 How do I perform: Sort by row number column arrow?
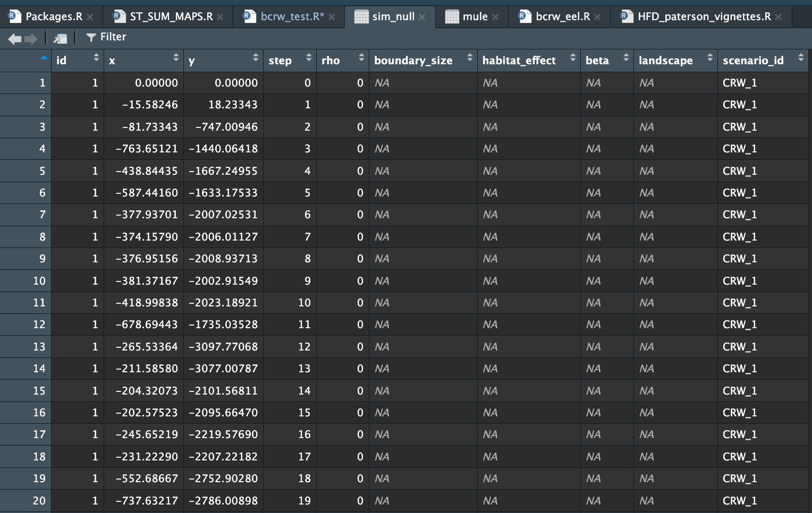[44, 58]
